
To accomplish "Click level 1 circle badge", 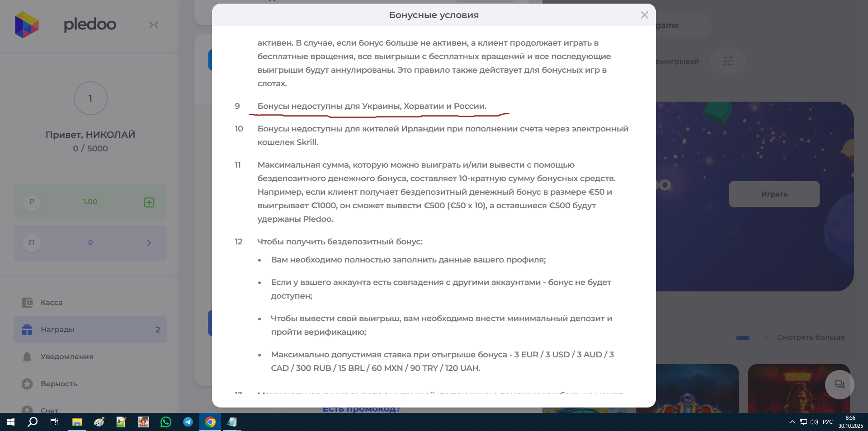I will point(90,98).
